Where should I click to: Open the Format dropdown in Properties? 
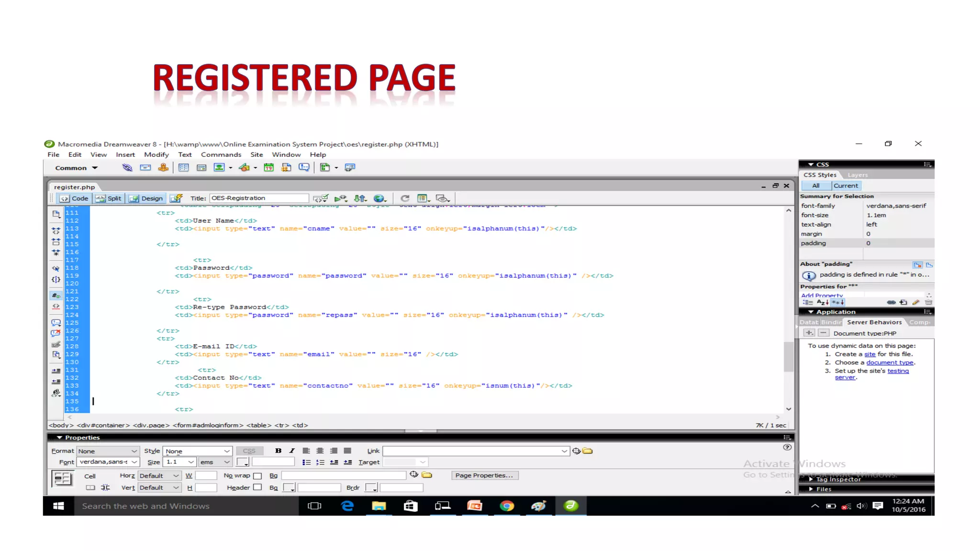point(107,451)
